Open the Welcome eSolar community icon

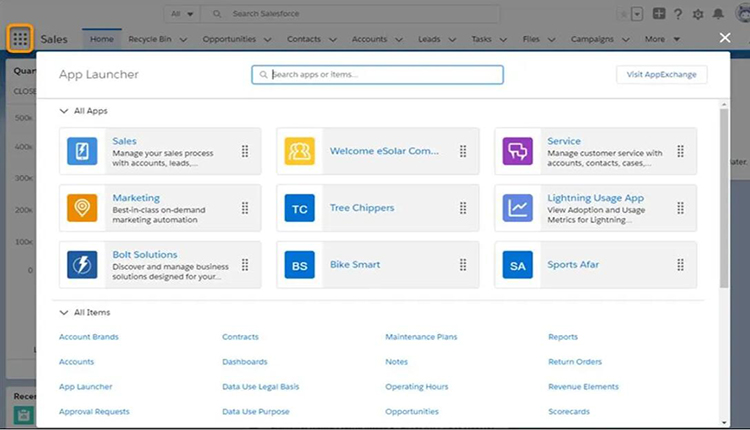pyautogui.click(x=299, y=151)
